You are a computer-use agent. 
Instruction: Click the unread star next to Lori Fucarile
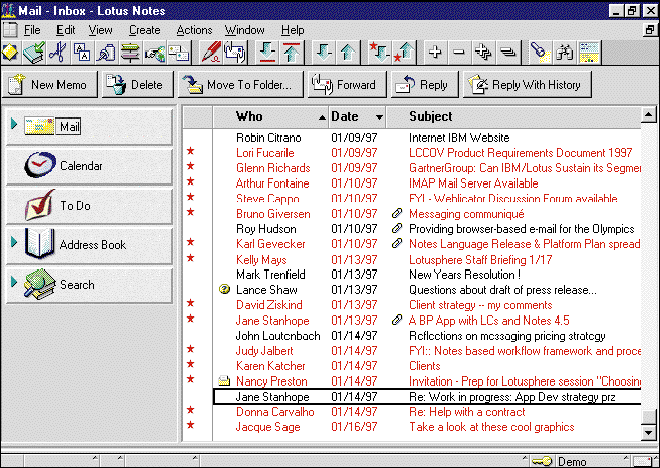(190, 151)
